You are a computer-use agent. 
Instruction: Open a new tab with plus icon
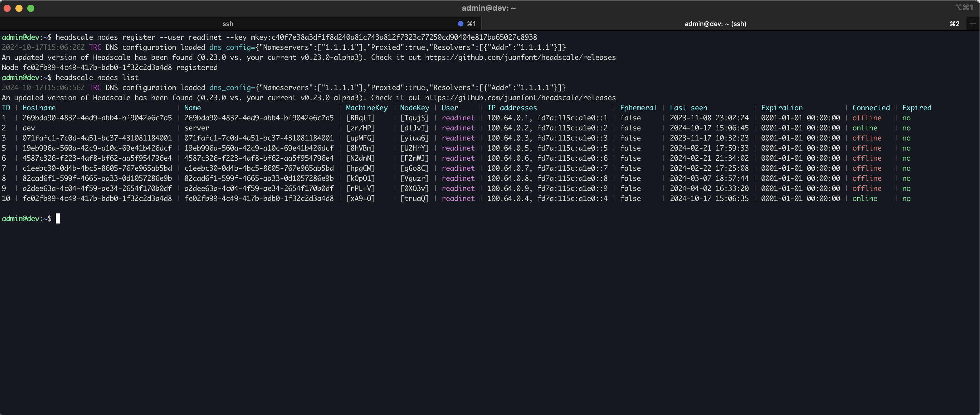(x=973, y=24)
